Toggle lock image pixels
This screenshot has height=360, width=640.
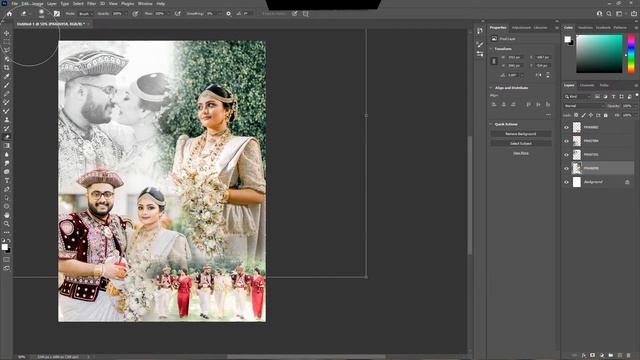tap(584, 116)
